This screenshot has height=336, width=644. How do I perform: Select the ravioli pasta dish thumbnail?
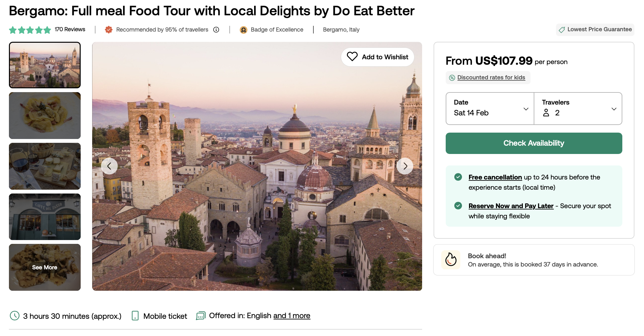45,115
